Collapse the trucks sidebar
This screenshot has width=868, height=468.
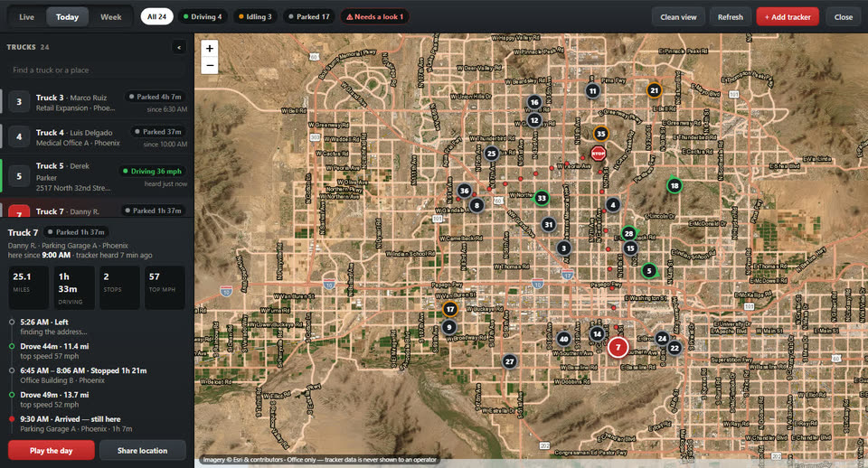(179, 48)
